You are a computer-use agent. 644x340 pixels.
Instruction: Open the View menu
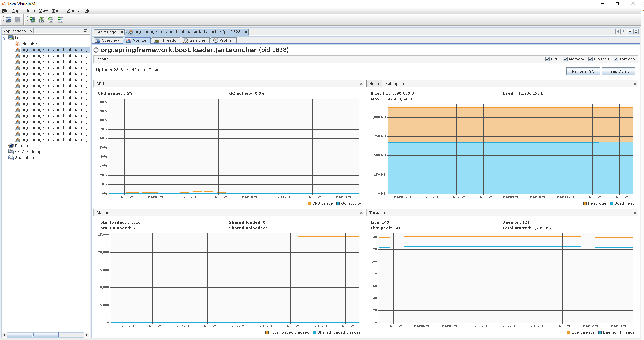tap(43, 11)
